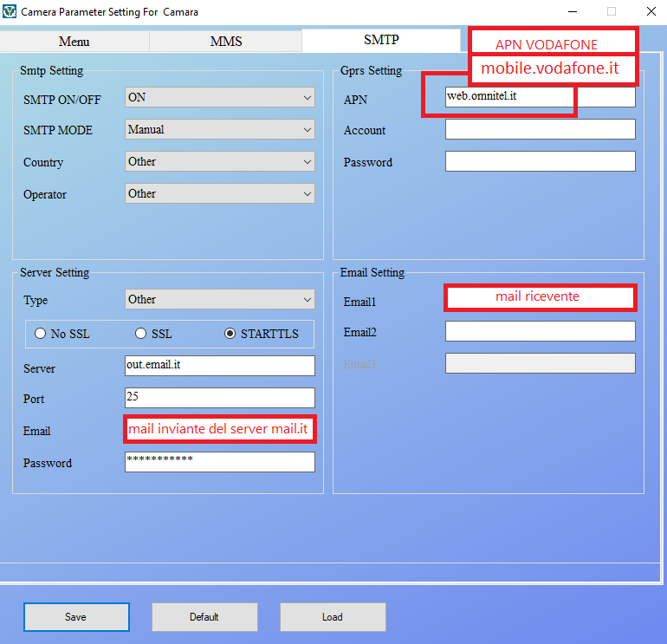Viewport: 667px width, 644px height.
Task: Click the Load button
Action: (333, 617)
